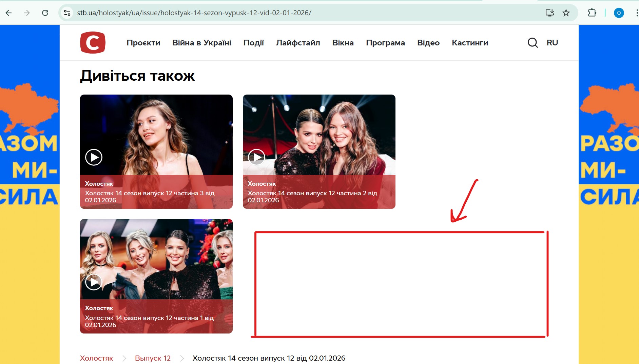The width and height of the screenshot is (639, 364).
Task: Click the 'Выпуск 12' breadcrumb link
Action: [x=153, y=358]
